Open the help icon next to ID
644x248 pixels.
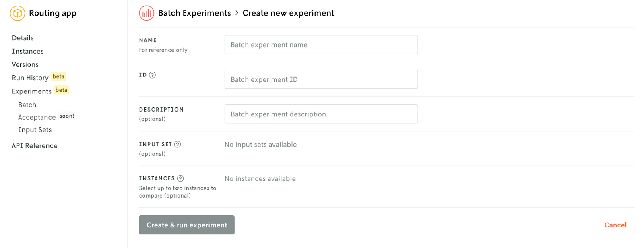click(153, 75)
